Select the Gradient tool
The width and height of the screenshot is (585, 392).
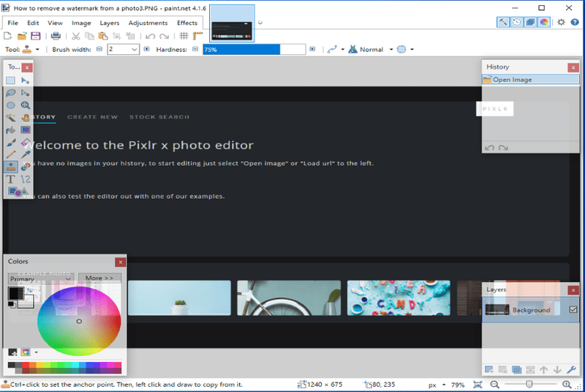point(26,129)
